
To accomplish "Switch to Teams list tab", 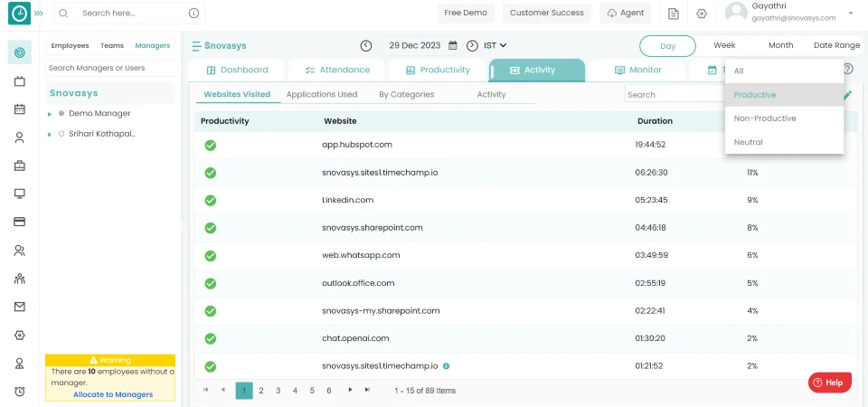I will (x=112, y=45).
